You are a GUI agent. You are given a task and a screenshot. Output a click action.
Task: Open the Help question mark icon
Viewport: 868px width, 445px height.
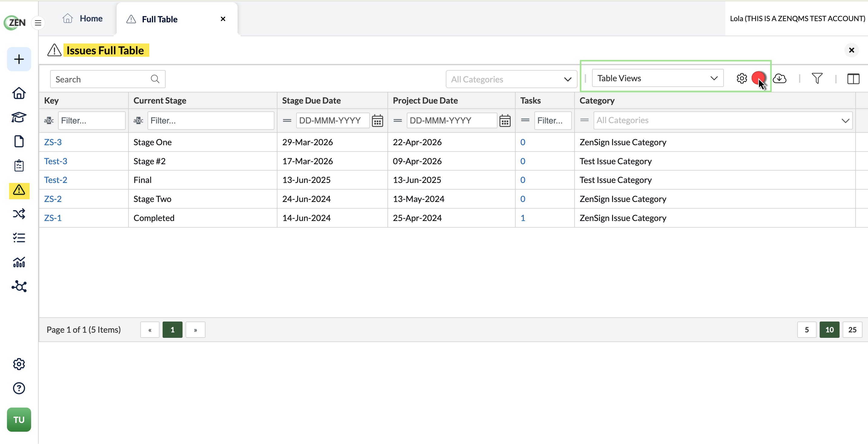tap(19, 389)
